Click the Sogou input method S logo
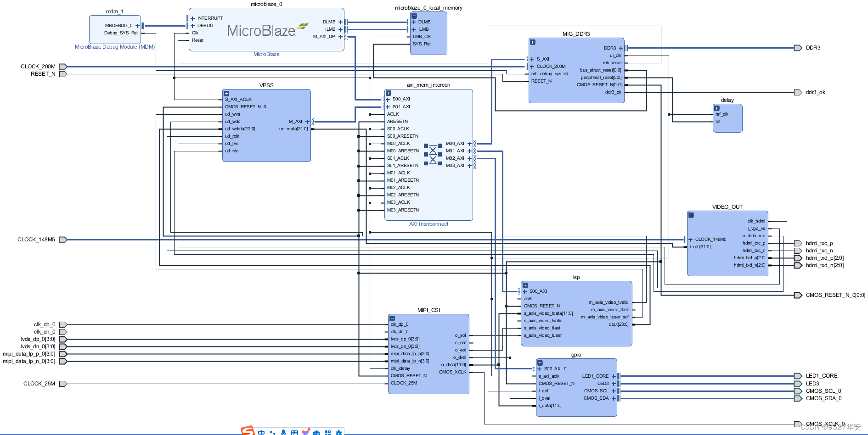868x435 pixels. pos(248,430)
